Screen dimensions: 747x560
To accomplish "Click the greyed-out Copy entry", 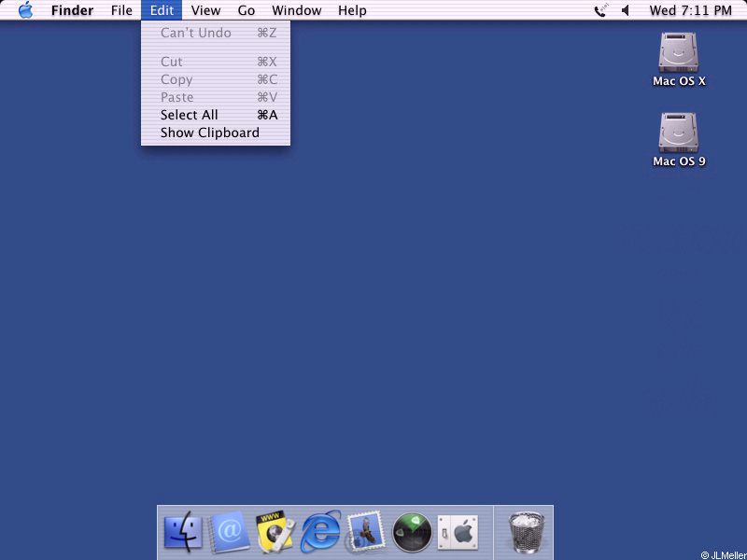I will [x=216, y=79].
